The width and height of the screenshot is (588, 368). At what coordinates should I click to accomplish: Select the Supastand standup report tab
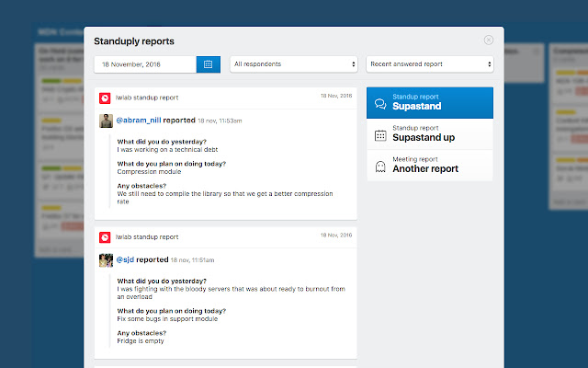(x=430, y=103)
